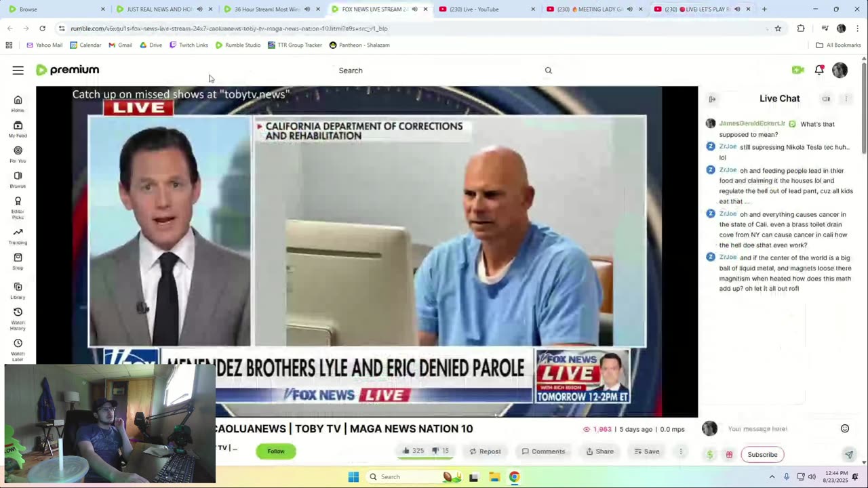Expand All Bookmarks folder

(x=838, y=45)
